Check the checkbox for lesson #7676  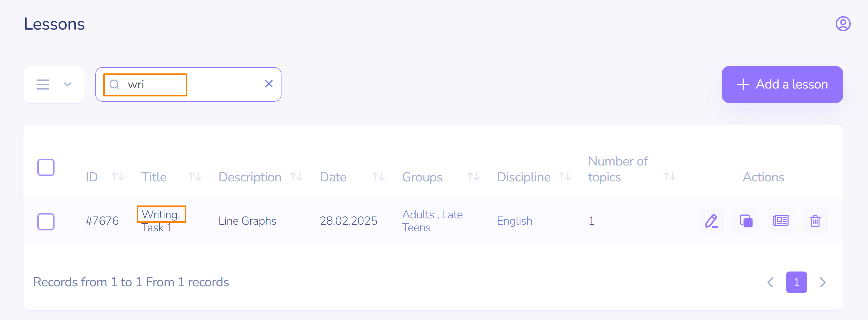point(46,222)
